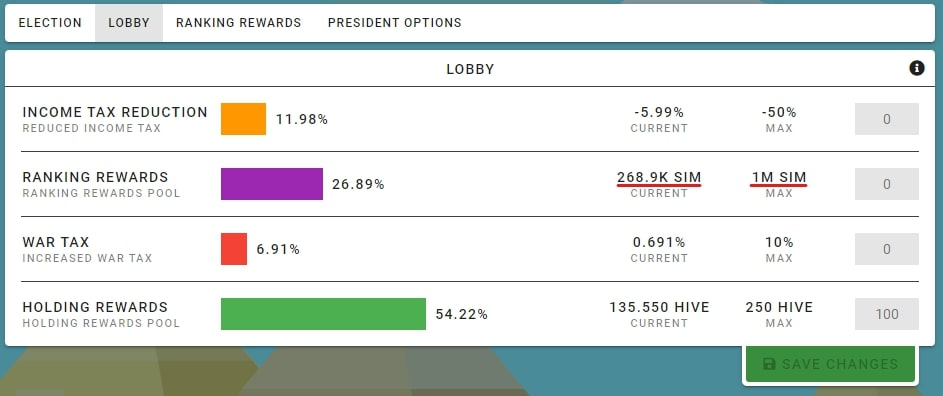943x396 pixels.
Task: Open the Ranking Rewards tab
Action: pos(239,23)
